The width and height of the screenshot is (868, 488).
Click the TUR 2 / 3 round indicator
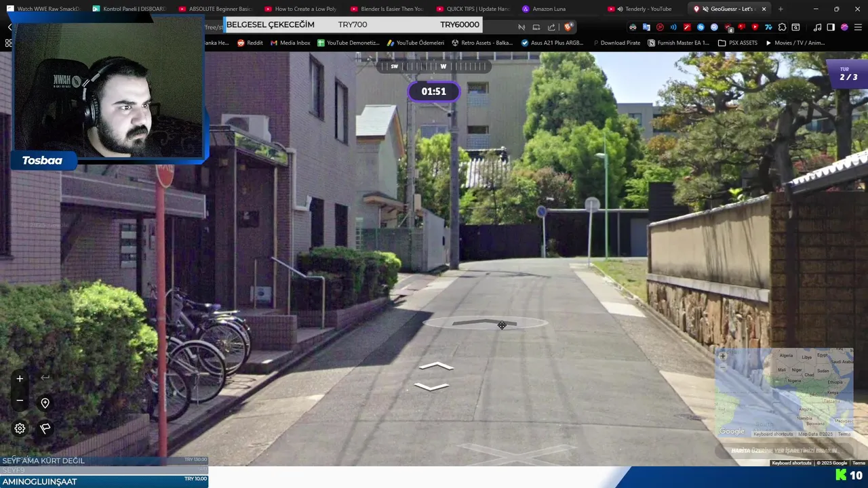click(848, 74)
